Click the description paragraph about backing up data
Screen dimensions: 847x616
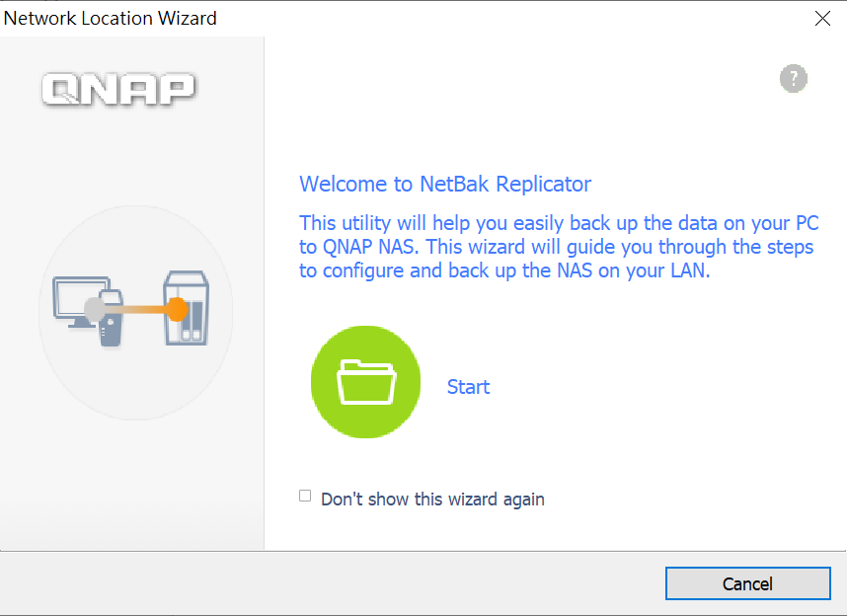click(x=559, y=247)
